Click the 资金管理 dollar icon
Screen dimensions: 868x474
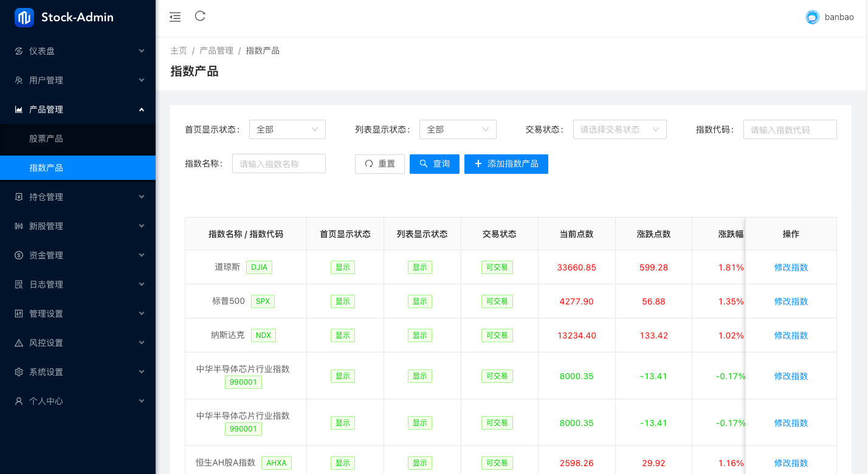(19, 255)
